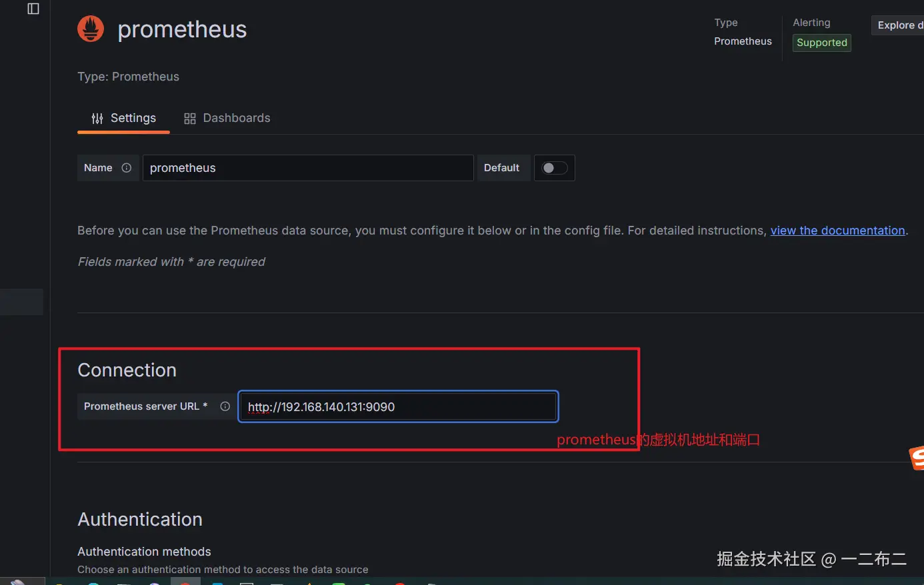Switch to the Settings tab

(x=124, y=119)
